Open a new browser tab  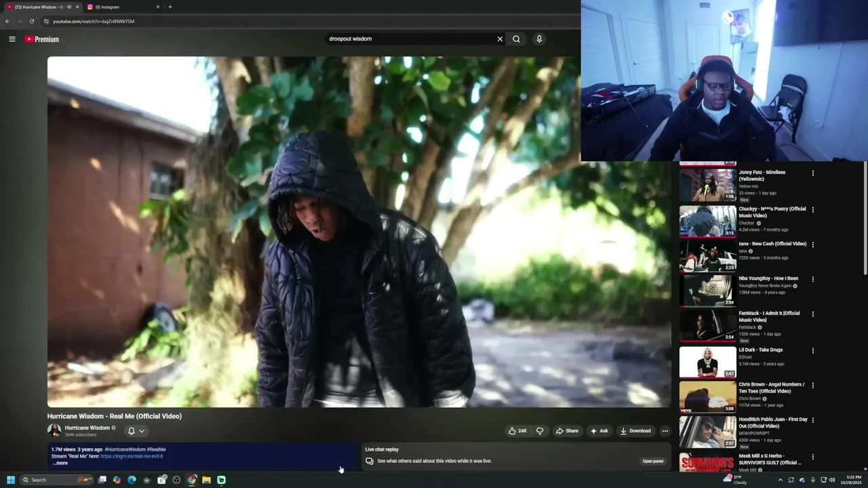coord(170,7)
